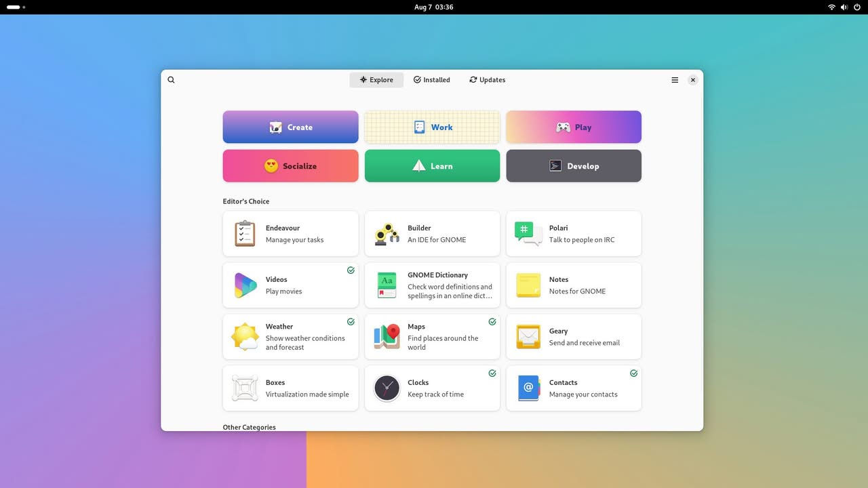Click the power icon in top bar
The width and height of the screenshot is (868, 488).
(857, 7)
